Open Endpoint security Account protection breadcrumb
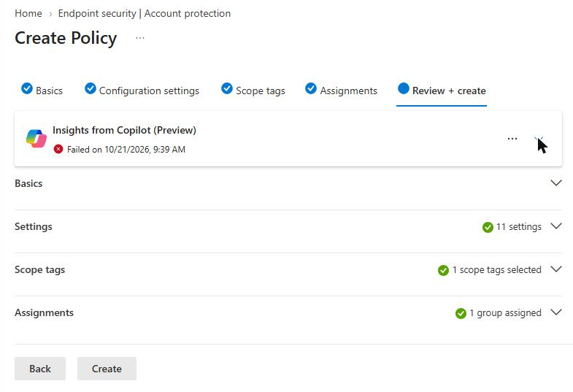The height and width of the screenshot is (392, 573). (145, 14)
